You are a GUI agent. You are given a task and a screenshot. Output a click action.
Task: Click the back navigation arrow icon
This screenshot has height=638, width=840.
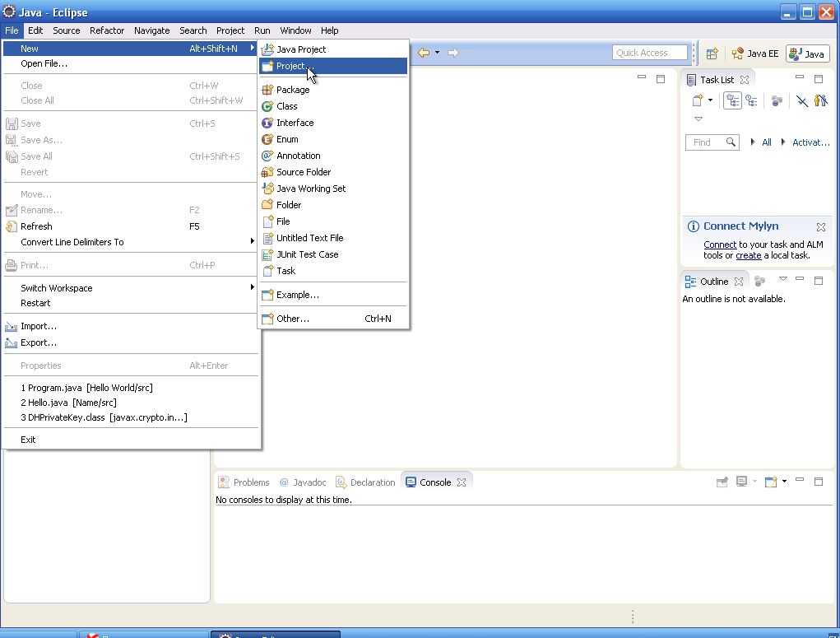(x=424, y=53)
